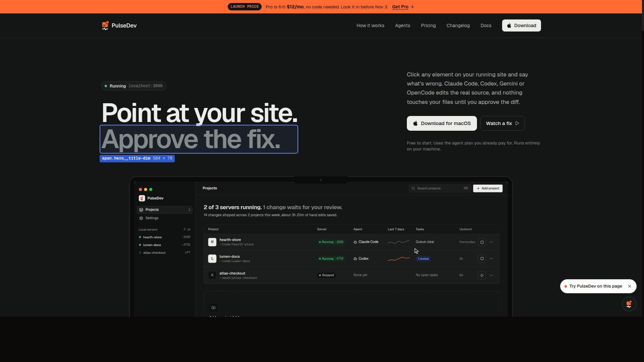Click the Claude Code agent cell
Image resolution: width=644 pixels, height=362 pixels.
(366, 242)
